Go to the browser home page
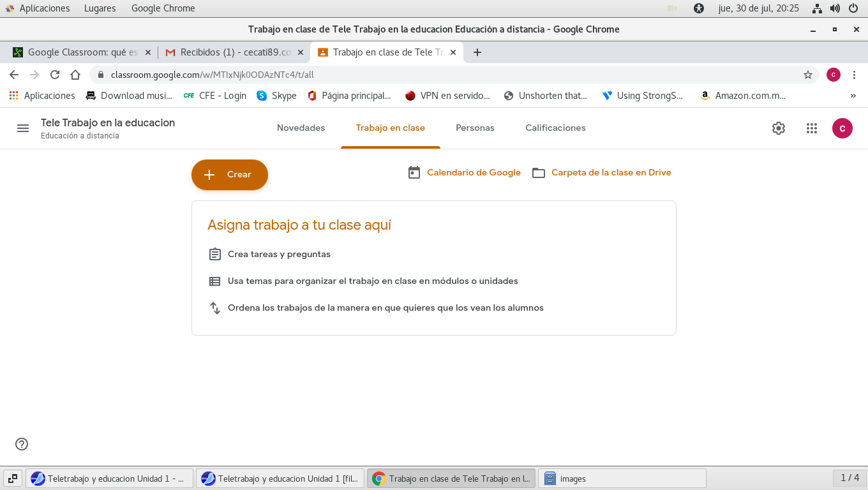Viewport: 868px width, 490px height. click(x=75, y=75)
